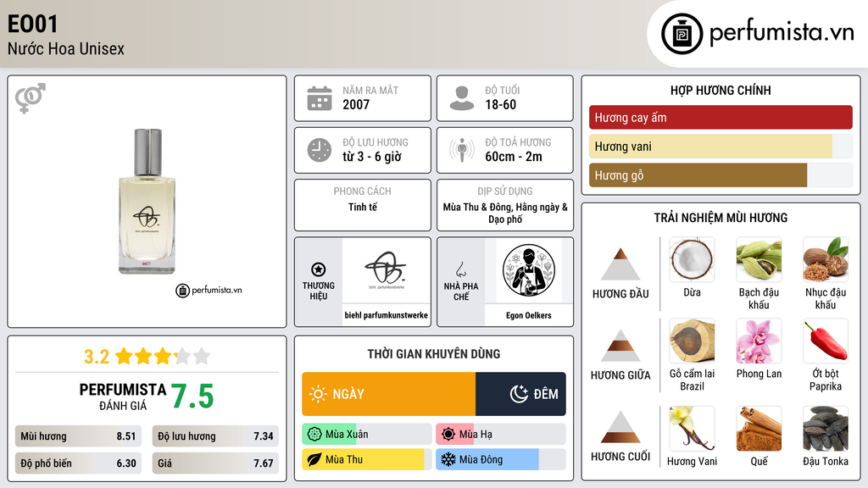Screen dimensions: 868x488
Task: Click the Ớt bột Paprika pepper image
Action: click(826, 341)
